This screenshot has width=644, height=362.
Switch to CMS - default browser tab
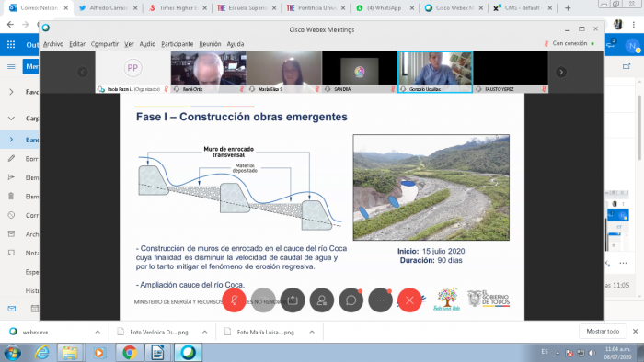[523, 7]
